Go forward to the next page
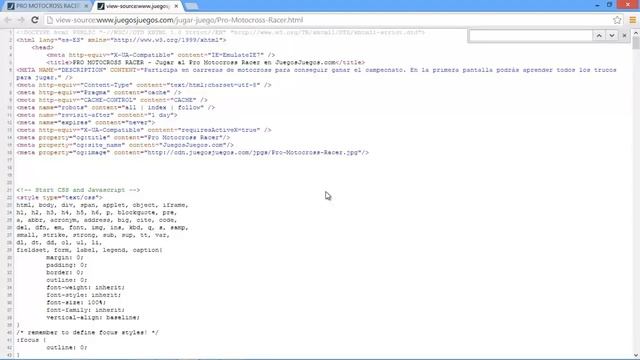This screenshot has height=360, width=640. click(21, 20)
